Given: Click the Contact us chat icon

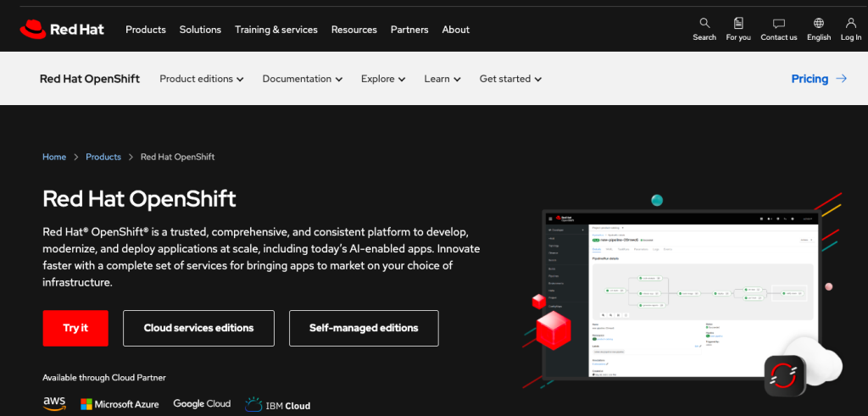Looking at the screenshot, I should tap(779, 23).
